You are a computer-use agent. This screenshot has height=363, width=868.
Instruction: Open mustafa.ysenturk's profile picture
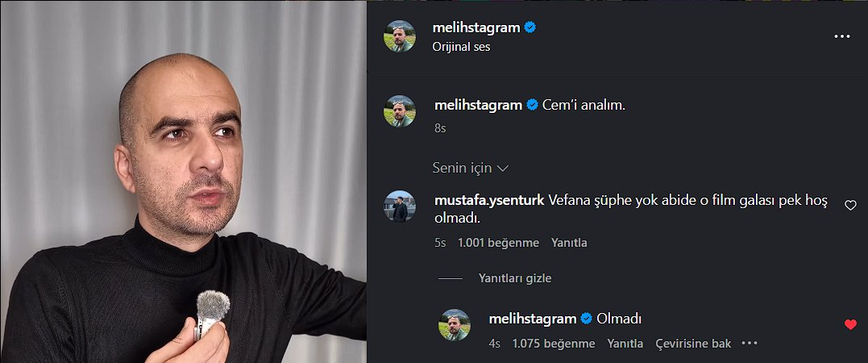[400, 207]
